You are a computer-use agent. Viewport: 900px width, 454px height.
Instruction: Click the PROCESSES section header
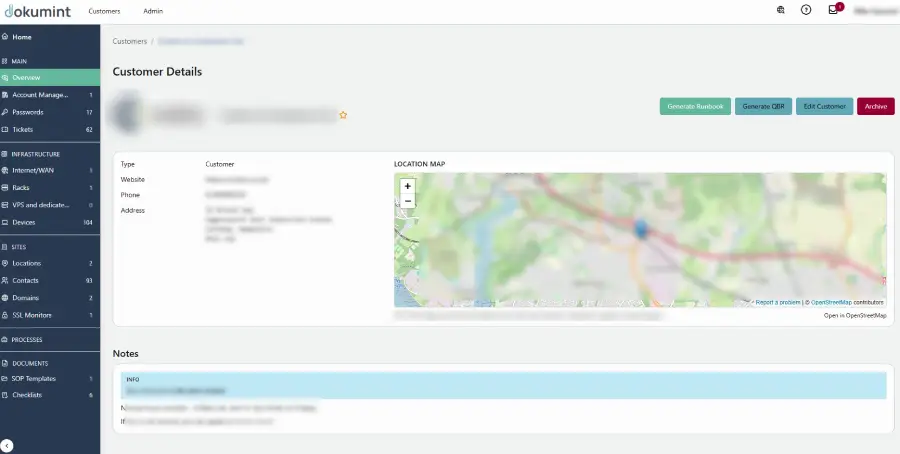[x=27, y=340]
